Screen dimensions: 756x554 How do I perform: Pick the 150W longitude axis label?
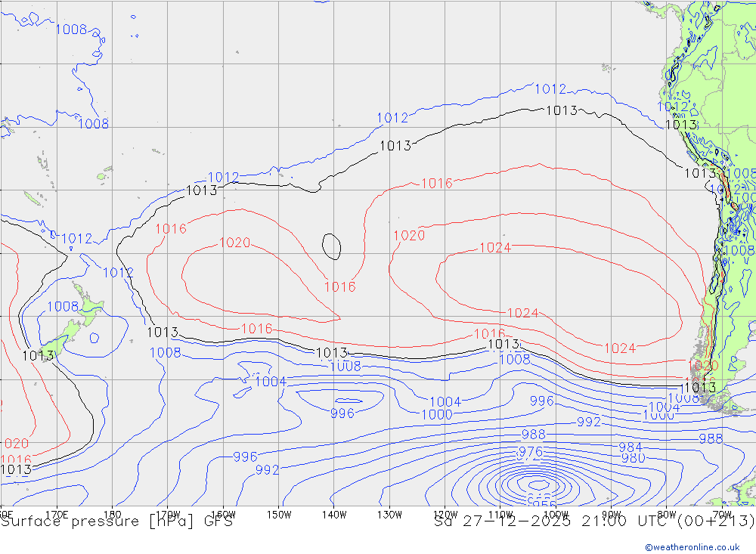point(279,515)
